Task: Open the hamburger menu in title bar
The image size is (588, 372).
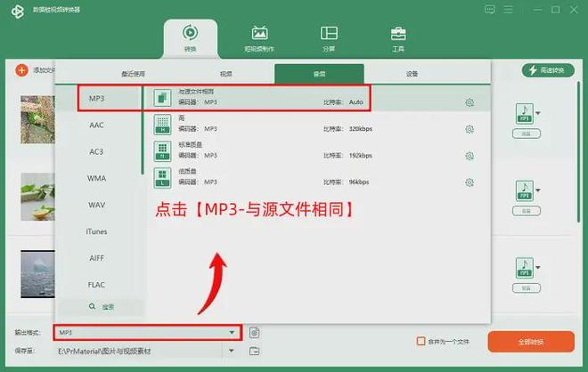Action: point(509,10)
